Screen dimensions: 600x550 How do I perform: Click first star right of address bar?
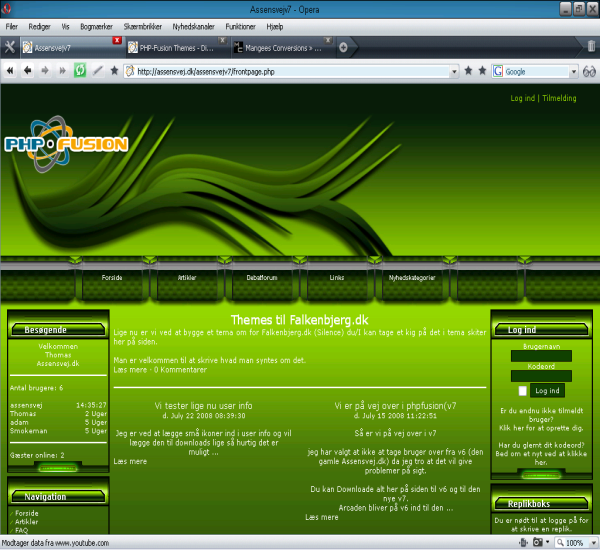[x=468, y=70]
